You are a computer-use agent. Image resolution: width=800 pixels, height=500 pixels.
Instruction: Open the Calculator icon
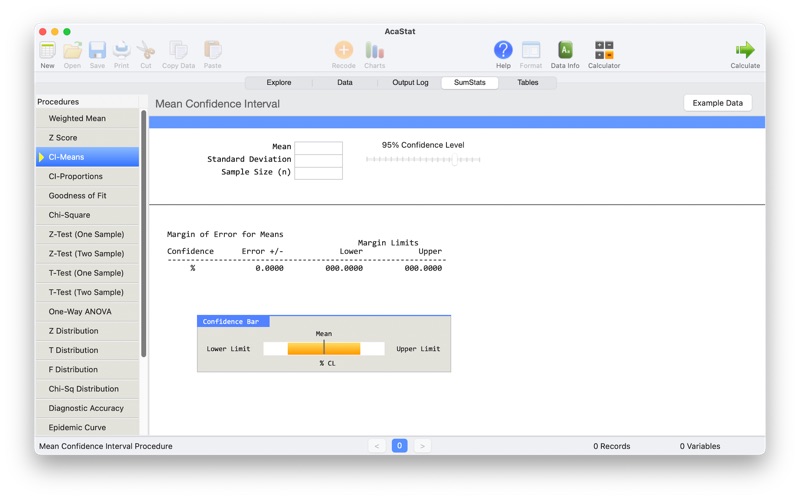tap(604, 51)
